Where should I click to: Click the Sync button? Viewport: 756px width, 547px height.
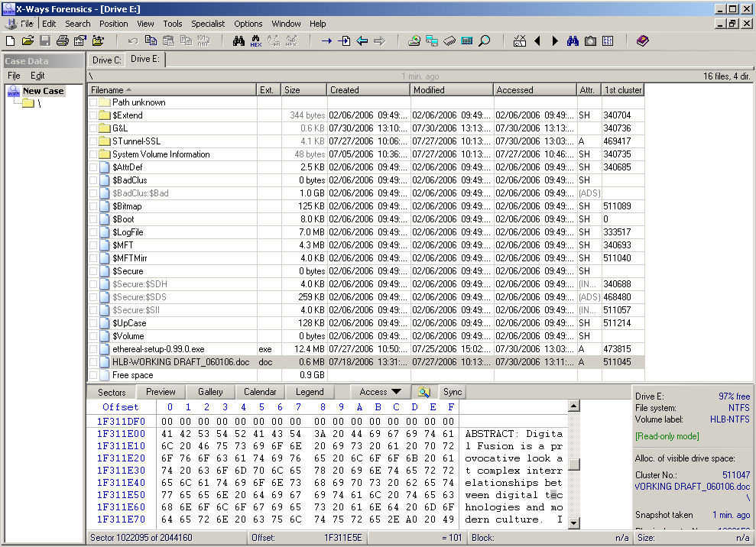453,392
